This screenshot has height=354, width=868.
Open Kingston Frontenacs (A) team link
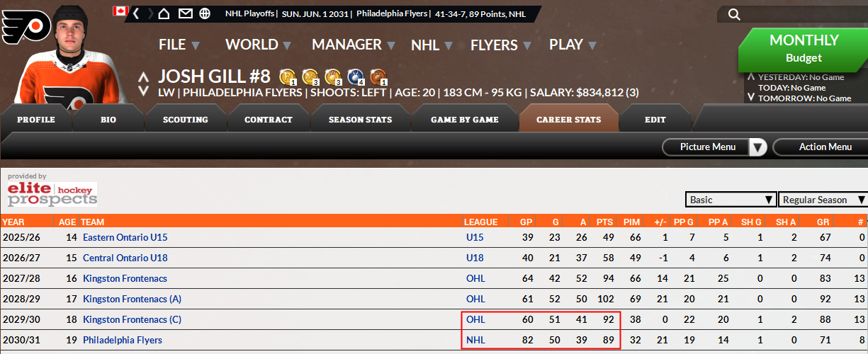pos(132,299)
